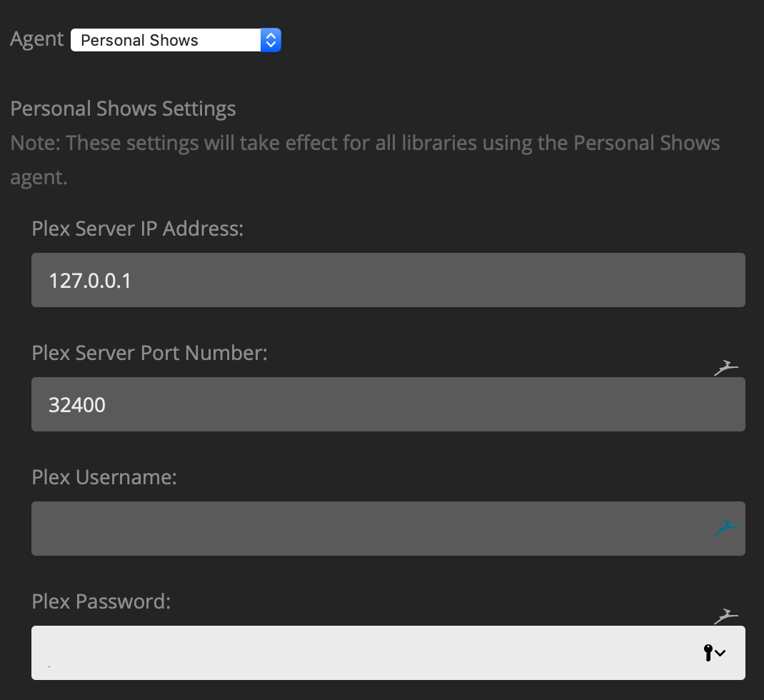Image resolution: width=764 pixels, height=700 pixels.
Task: Click the gray Dashlane icon above Password field
Action: (x=726, y=615)
